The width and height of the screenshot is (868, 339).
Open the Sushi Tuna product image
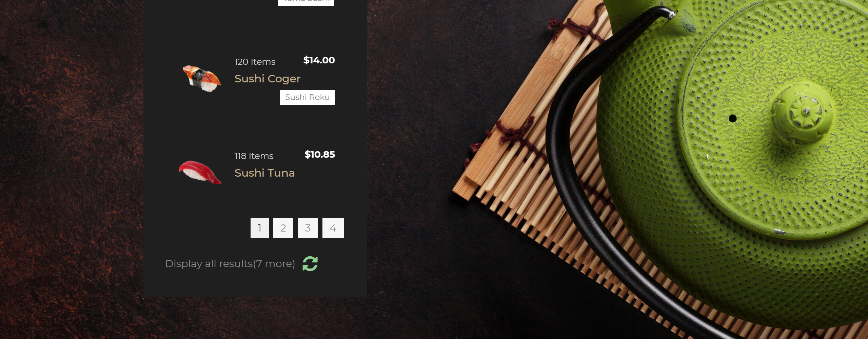(200, 172)
